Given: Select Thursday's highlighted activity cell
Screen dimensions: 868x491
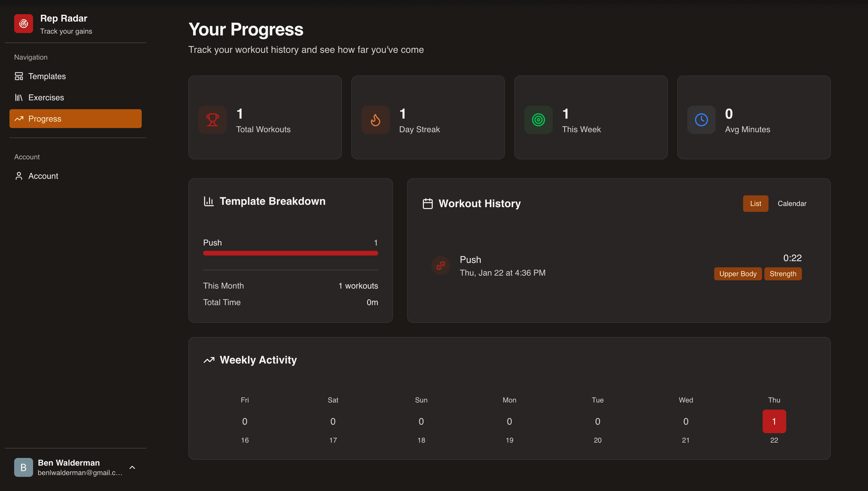Looking at the screenshot, I should tap(774, 421).
